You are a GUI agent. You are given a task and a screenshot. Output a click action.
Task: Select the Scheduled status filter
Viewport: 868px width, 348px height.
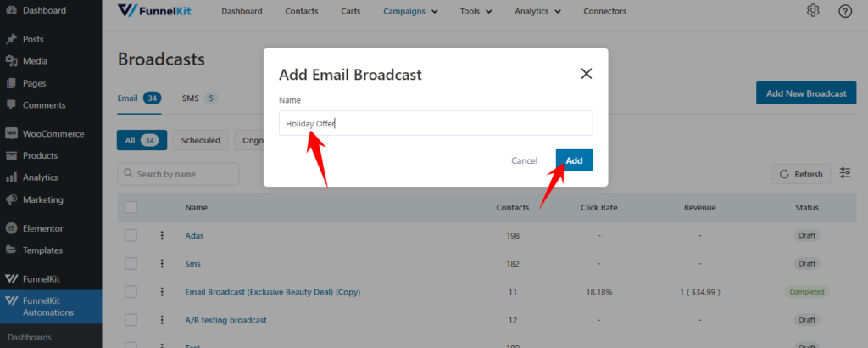click(200, 140)
